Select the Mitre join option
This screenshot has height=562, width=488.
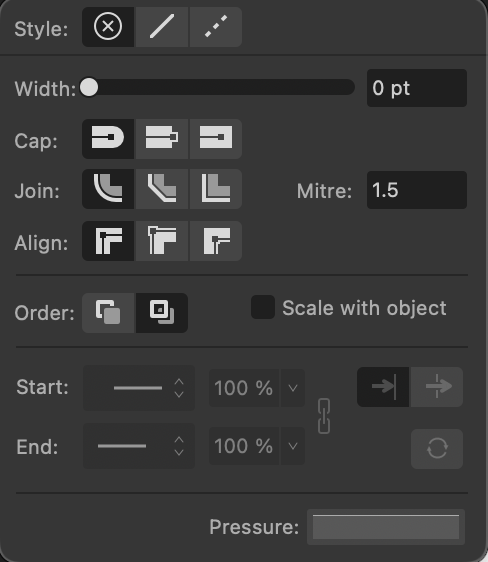216,189
